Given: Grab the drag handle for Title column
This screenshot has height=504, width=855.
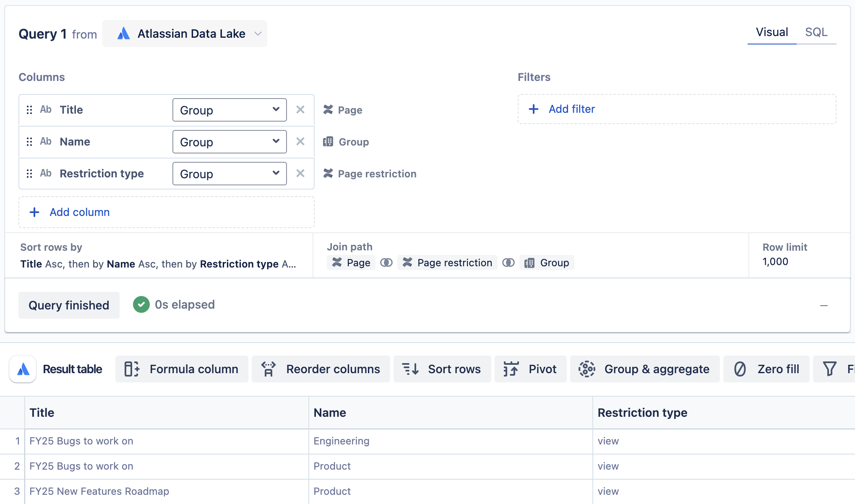Looking at the screenshot, I should tap(29, 110).
